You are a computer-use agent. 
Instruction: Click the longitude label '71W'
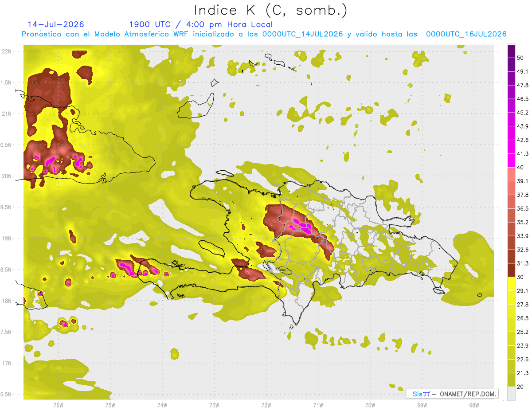tap(318, 405)
